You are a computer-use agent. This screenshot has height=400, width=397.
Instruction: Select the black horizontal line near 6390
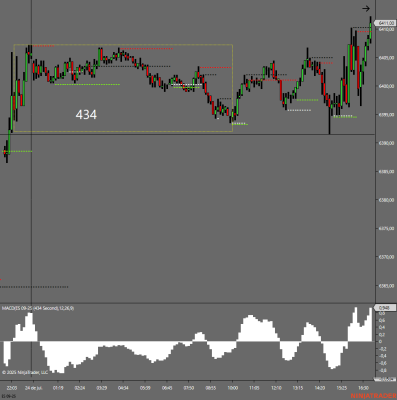[x=187, y=134]
